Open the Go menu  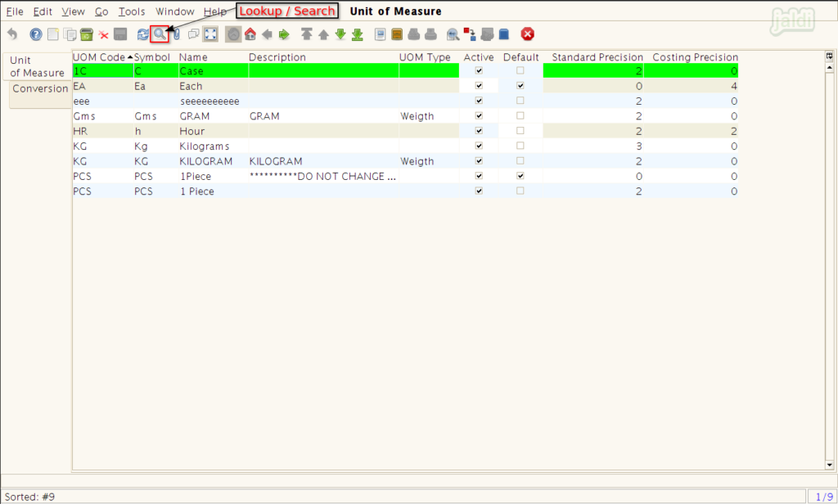[x=101, y=11]
